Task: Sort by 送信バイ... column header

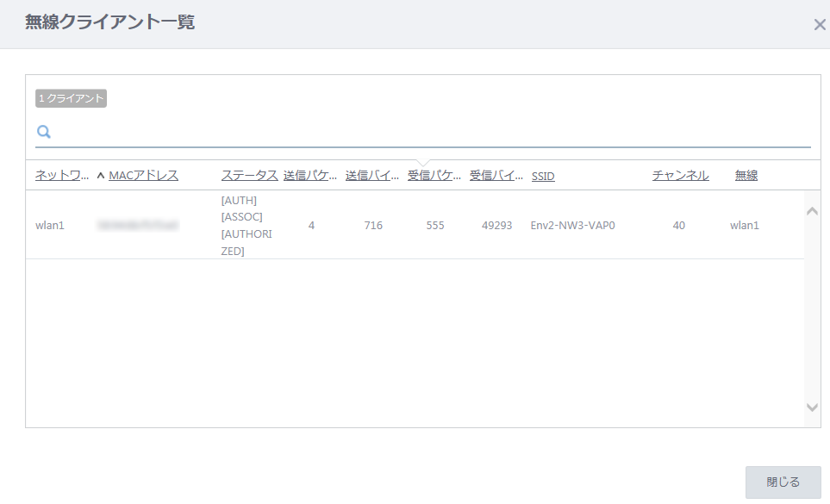Action: click(x=372, y=176)
